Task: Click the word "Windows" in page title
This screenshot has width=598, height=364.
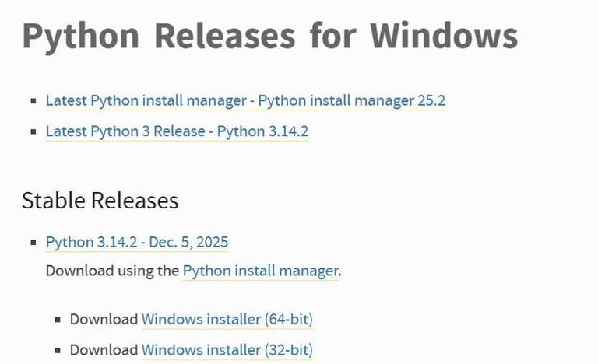Action: click(x=443, y=35)
